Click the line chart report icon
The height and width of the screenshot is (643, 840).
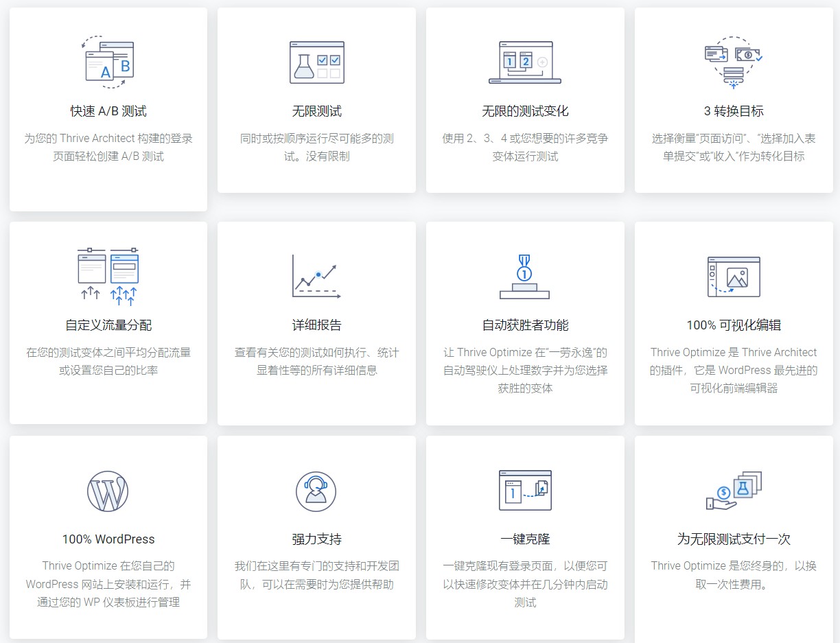(317, 277)
